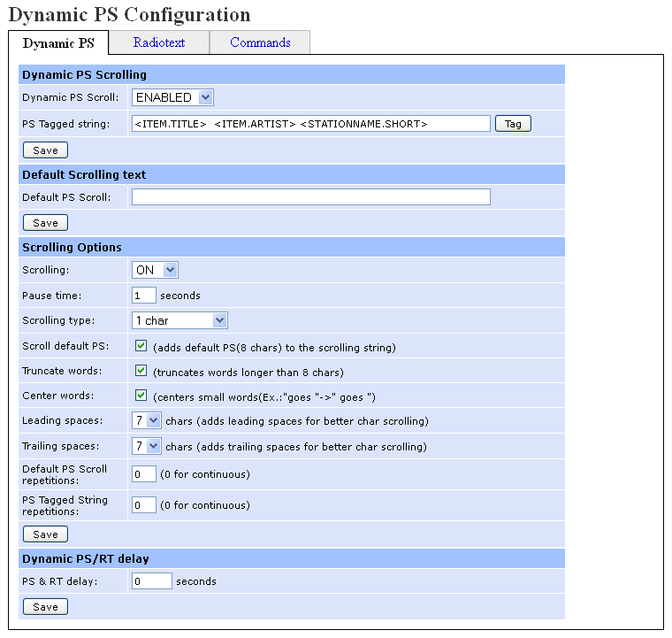Click the 'Dynamic PS Configuration' page title

[129, 14]
